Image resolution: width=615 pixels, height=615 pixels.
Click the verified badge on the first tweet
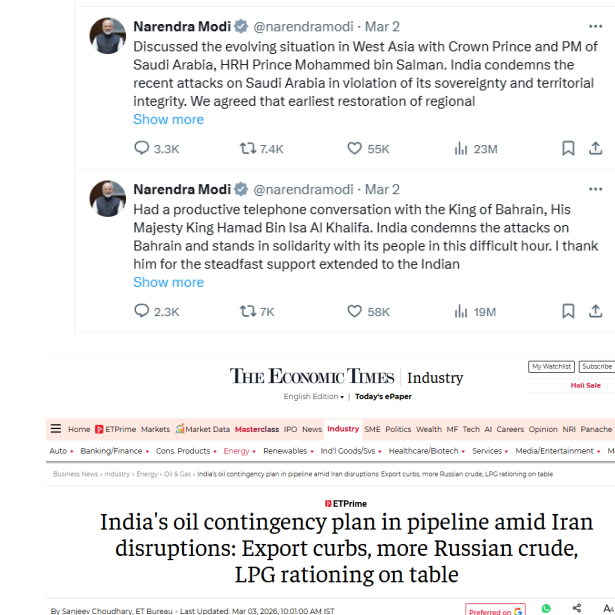241,26
